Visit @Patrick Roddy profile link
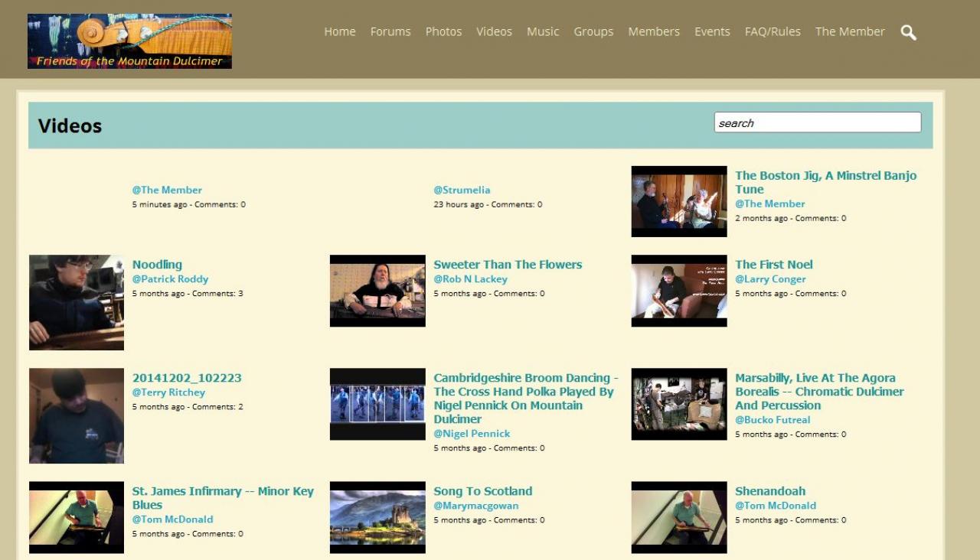Screen dimensions: 980x560 pos(170,279)
